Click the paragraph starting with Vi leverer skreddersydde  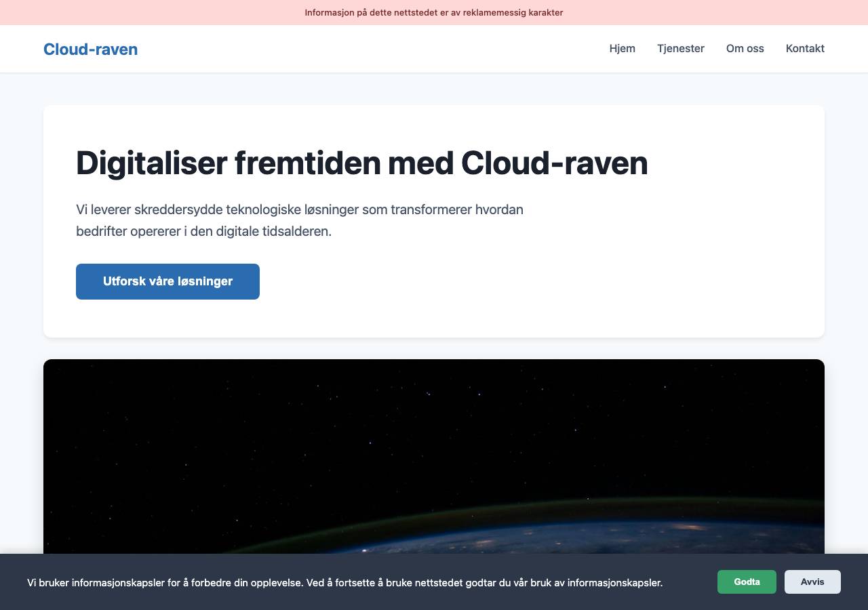(300, 220)
